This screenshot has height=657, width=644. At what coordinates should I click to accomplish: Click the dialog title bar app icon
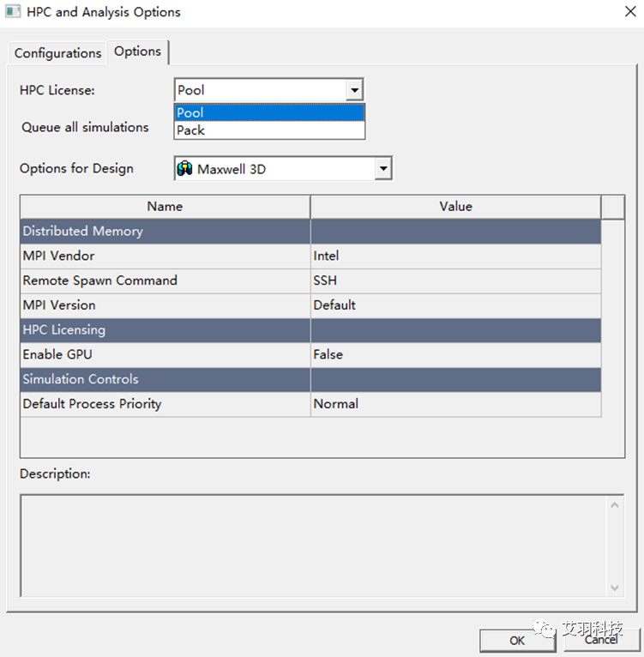[13, 11]
